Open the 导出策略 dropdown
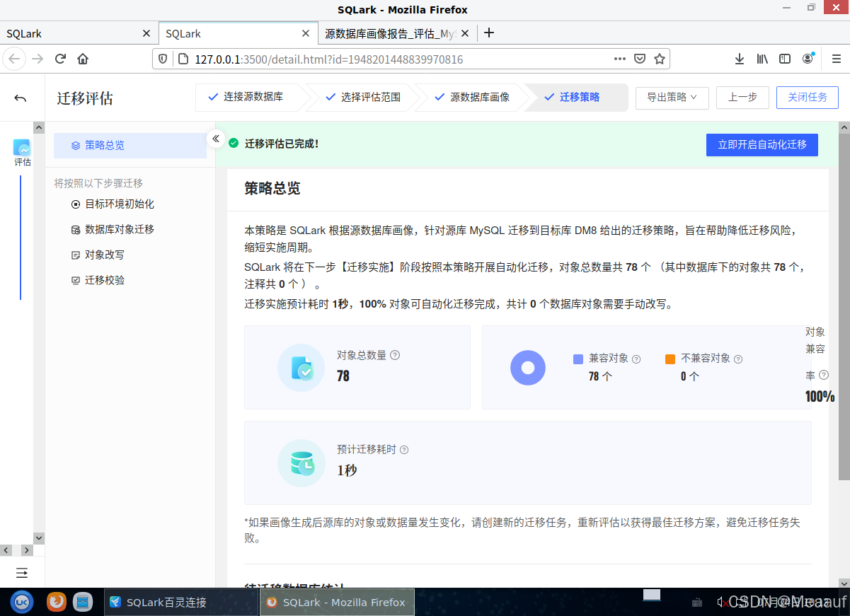The height and width of the screenshot is (616, 850). [x=672, y=98]
